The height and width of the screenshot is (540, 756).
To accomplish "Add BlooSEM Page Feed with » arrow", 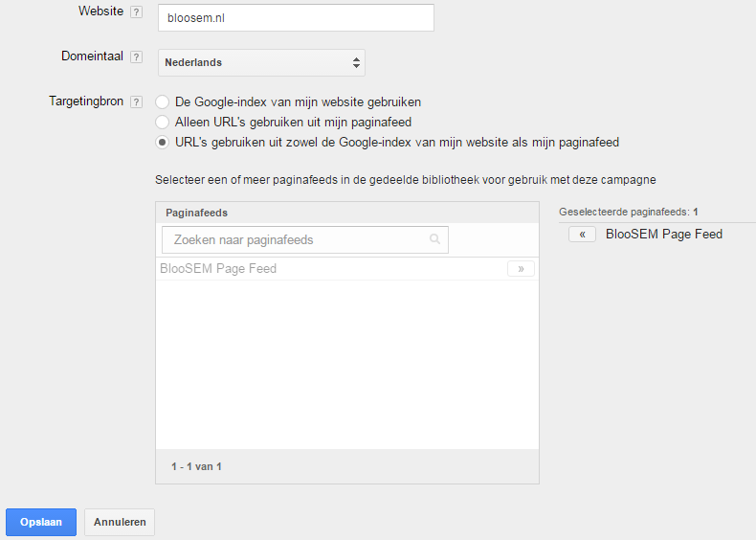I will [x=521, y=269].
